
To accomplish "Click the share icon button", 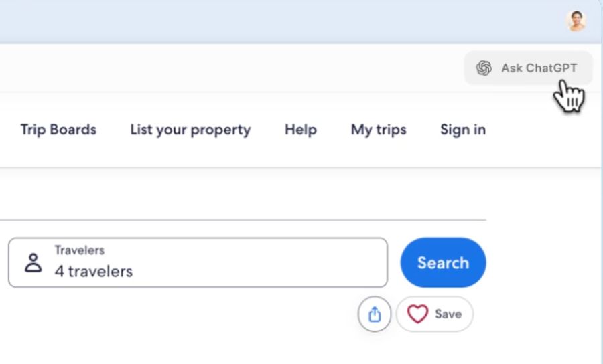I will tap(375, 314).
